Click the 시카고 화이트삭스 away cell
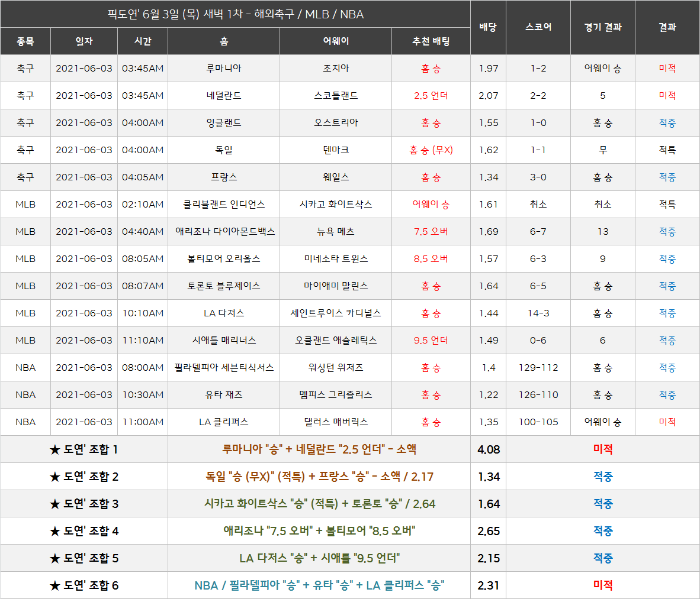Image resolution: width=700 pixels, height=599 pixels. point(336,204)
